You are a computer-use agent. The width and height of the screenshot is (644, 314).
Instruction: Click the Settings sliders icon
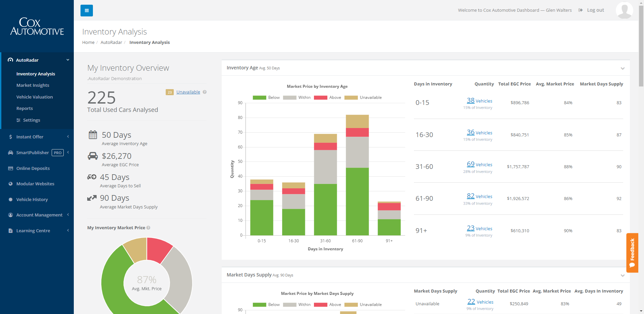pos(18,120)
